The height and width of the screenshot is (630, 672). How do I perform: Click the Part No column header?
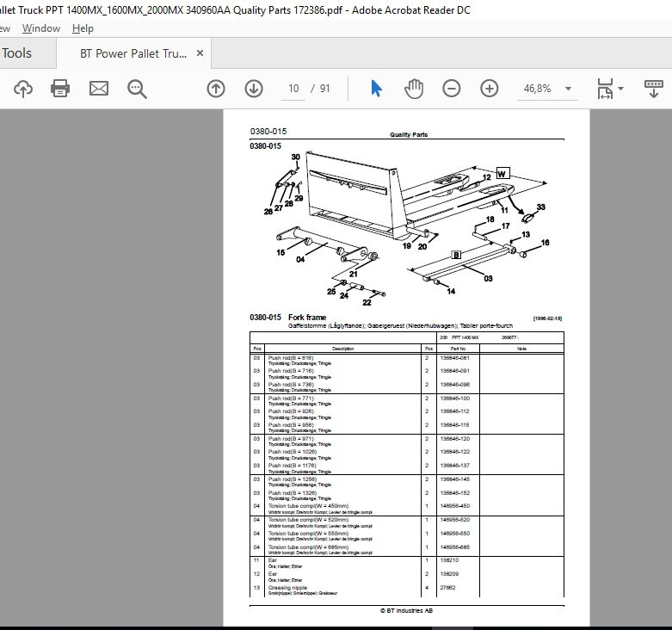tap(458, 349)
